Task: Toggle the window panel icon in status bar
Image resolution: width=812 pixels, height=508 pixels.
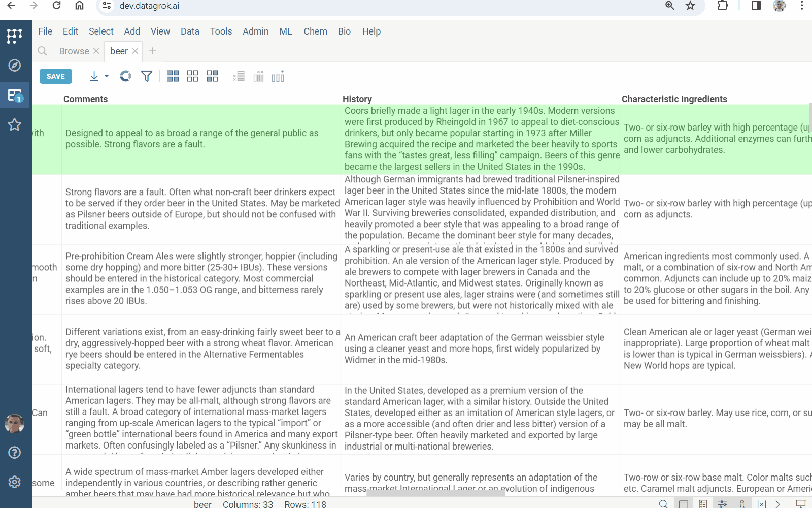Action: pos(684,504)
